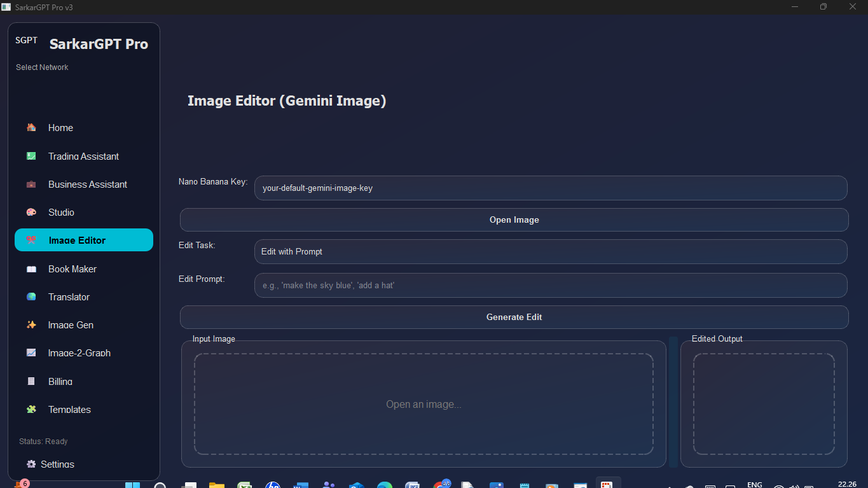Click the Nano Banana Key field
Image resolution: width=868 pixels, height=488 pixels.
551,188
